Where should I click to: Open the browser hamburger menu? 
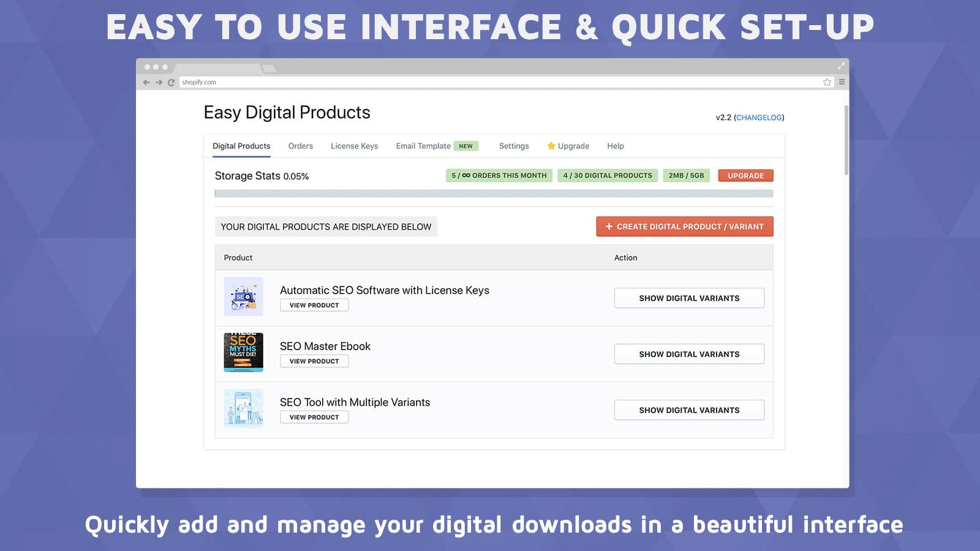tap(841, 81)
